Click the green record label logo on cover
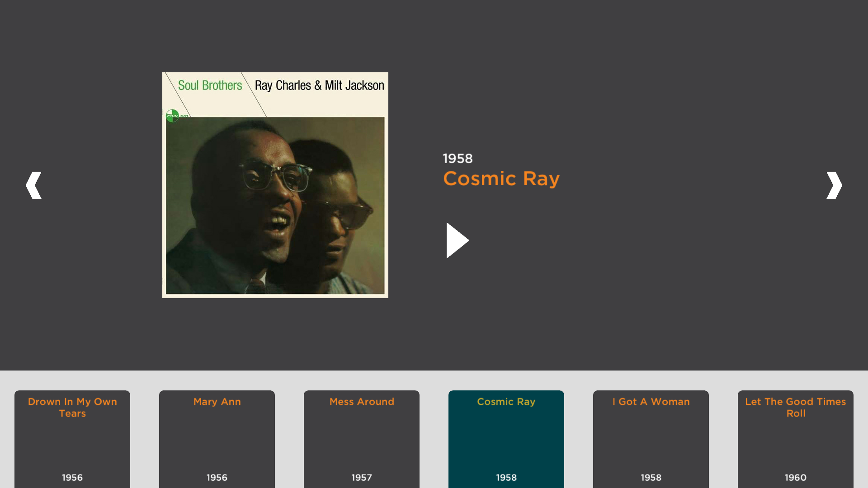Screen dimensions: 868x488 [173, 116]
